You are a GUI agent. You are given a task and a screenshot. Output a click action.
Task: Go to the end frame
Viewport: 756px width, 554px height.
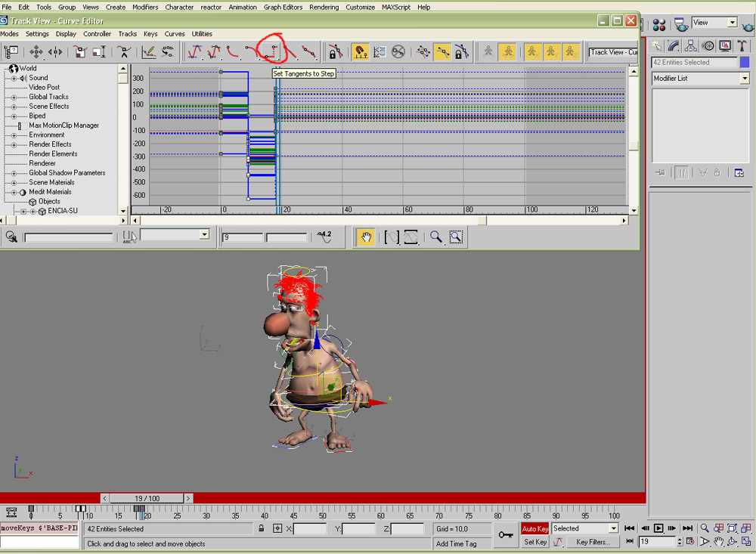pos(688,528)
